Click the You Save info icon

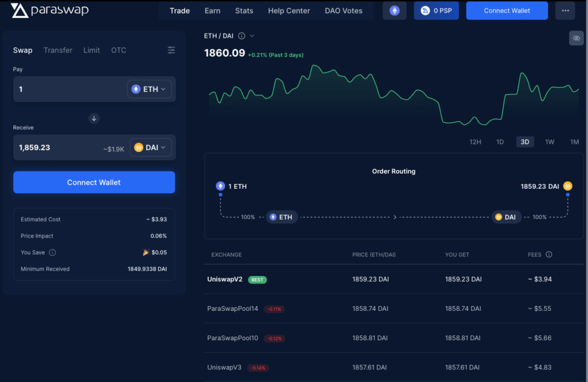click(52, 252)
